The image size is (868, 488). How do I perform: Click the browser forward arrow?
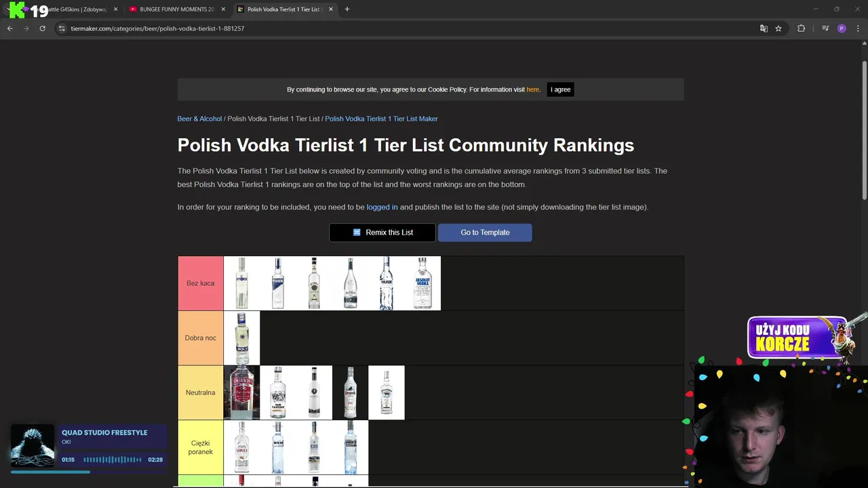pyautogui.click(x=26, y=28)
